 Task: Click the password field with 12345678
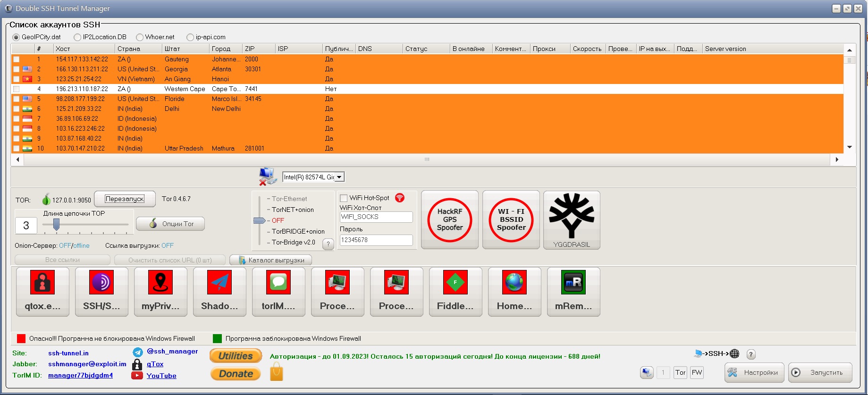376,240
